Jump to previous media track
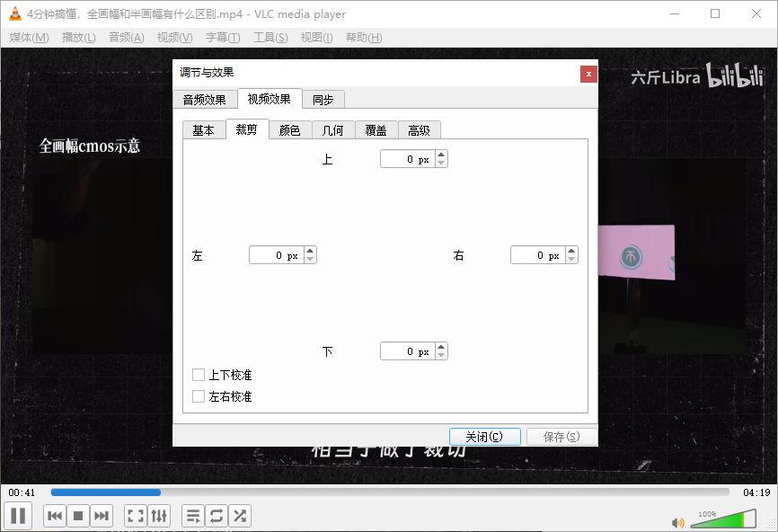This screenshot has height=532, width=778. tap(55, 516)
